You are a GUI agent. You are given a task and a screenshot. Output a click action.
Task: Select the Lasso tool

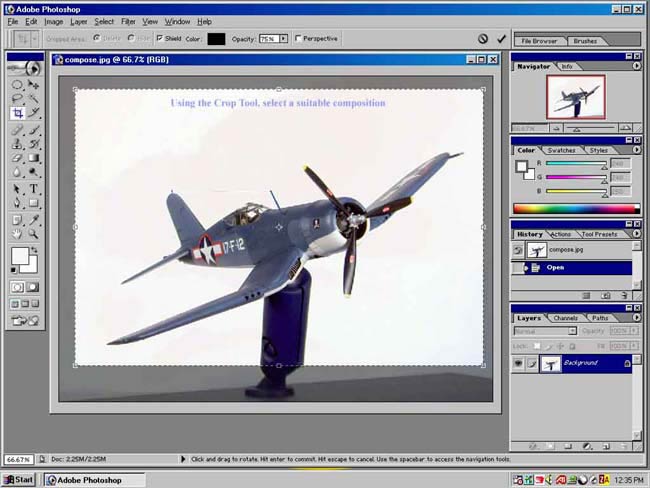pyautogui.click(x=17, y=99)
